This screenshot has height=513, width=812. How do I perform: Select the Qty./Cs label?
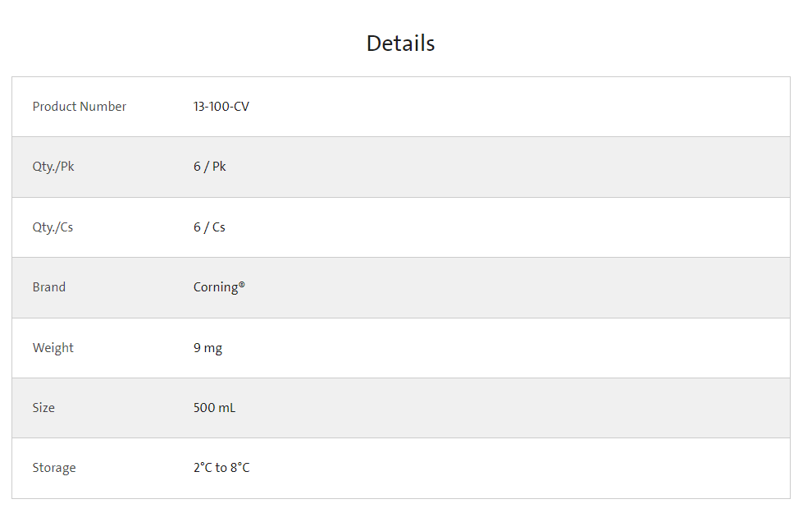(x=52, y=227)
